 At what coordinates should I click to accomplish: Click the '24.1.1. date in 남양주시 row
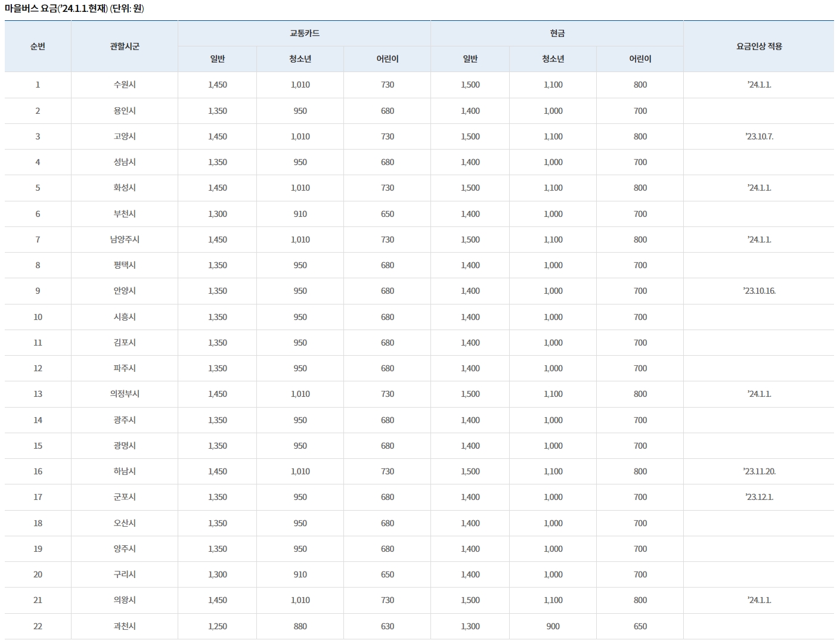click(759, 240)
